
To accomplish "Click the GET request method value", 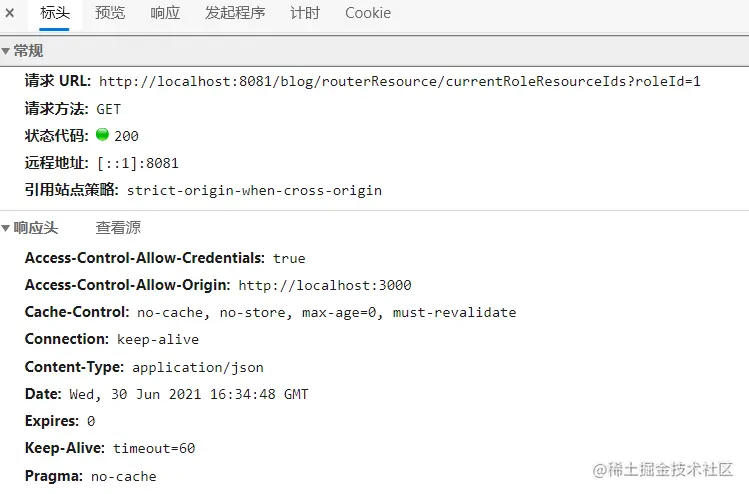I will pos(108,109).
